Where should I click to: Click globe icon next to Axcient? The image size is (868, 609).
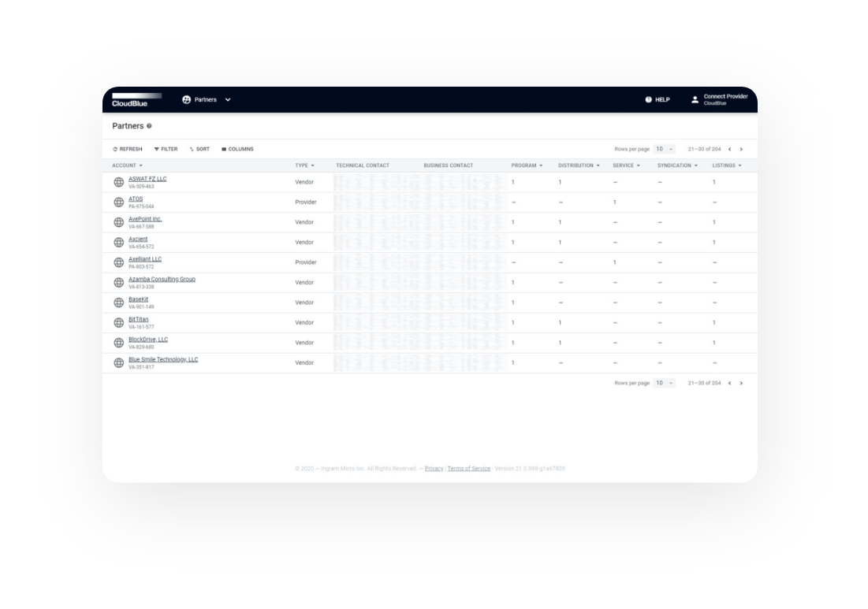click(118, 243)
